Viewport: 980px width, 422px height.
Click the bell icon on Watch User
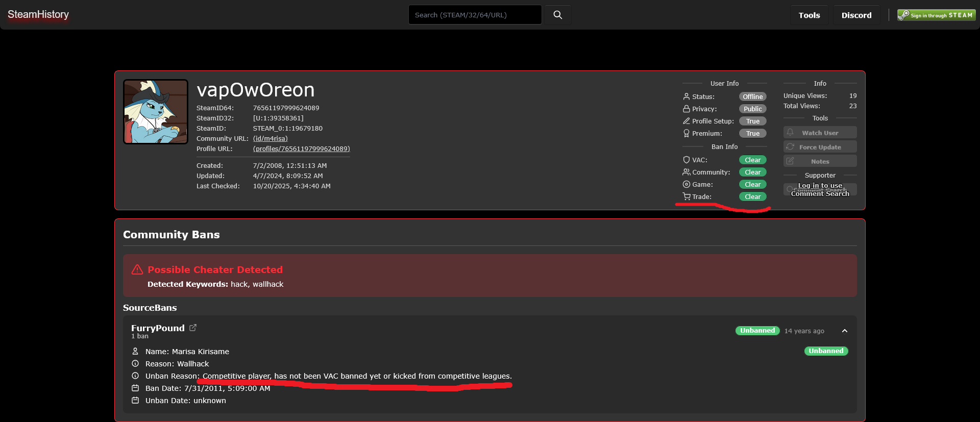point(790,132)
